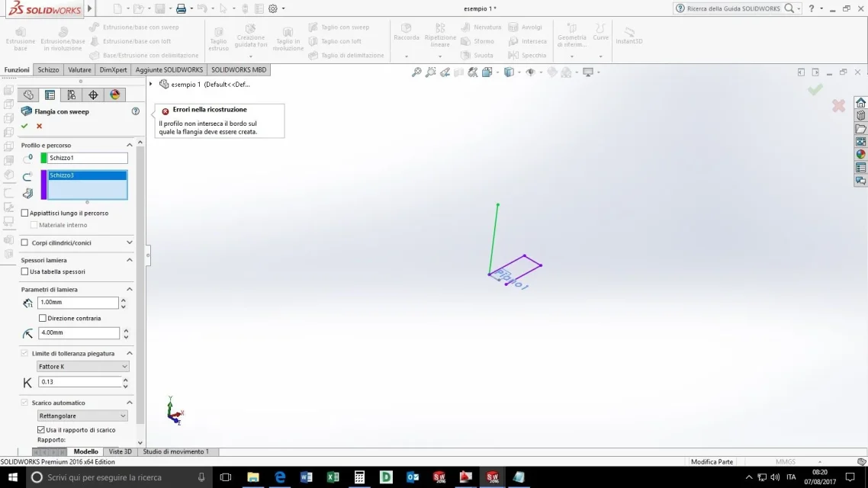The image size is (868, 488).
Task: Open File Explorer task pane folder icon
Action: pos(860,129)
